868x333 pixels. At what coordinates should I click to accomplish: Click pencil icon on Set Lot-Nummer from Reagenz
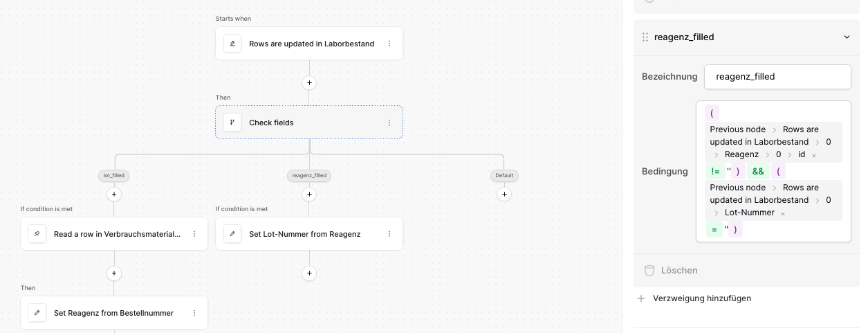232,234
